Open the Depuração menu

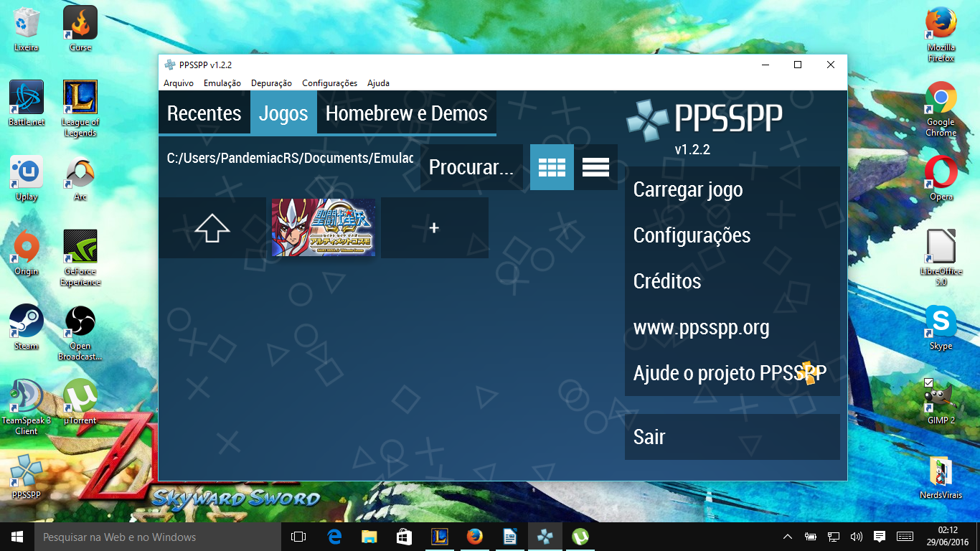pos(270,83)
